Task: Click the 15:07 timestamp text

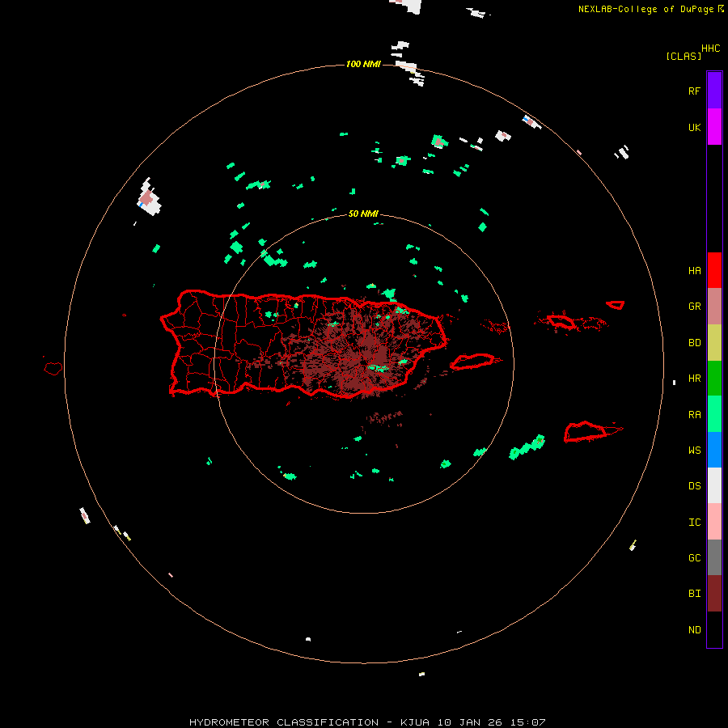Action: [x=528, y=722]
